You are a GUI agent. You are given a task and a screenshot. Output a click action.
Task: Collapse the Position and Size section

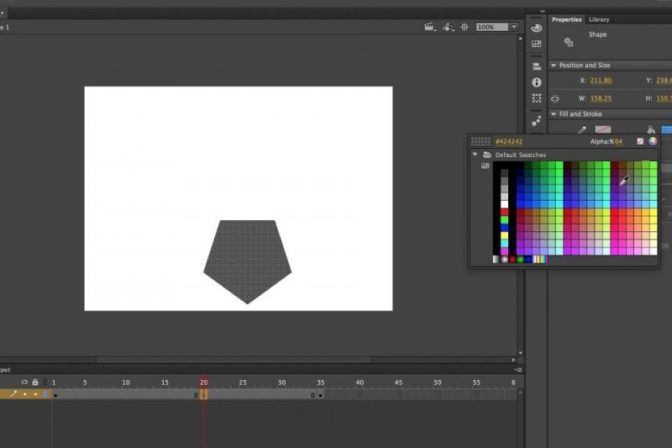click(x=554, y=65)
